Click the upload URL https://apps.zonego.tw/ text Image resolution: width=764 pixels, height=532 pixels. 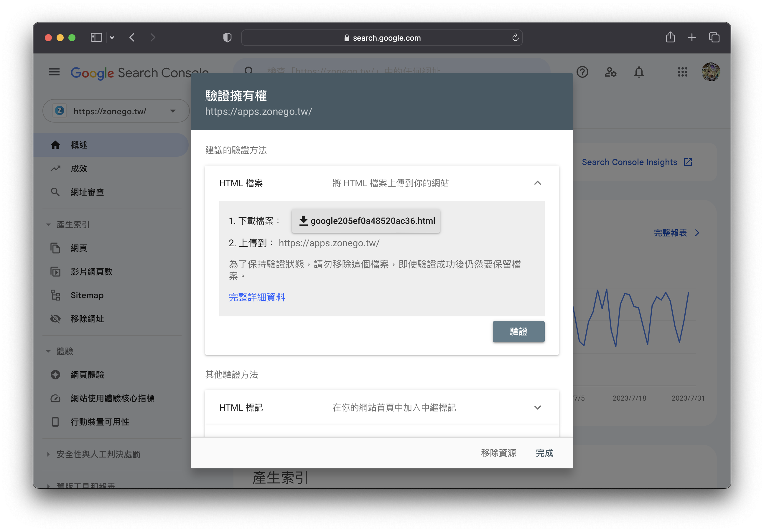tap(329, 243)
